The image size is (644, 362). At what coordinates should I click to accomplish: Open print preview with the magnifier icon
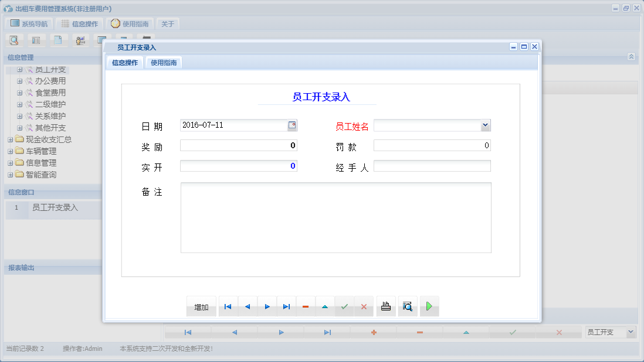[x=408, y=306]
